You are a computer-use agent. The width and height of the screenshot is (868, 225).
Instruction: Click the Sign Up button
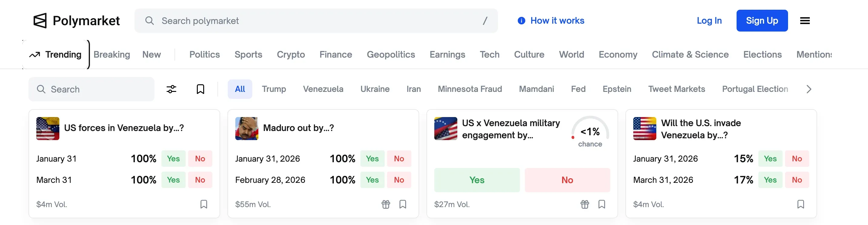pos(761,21)
